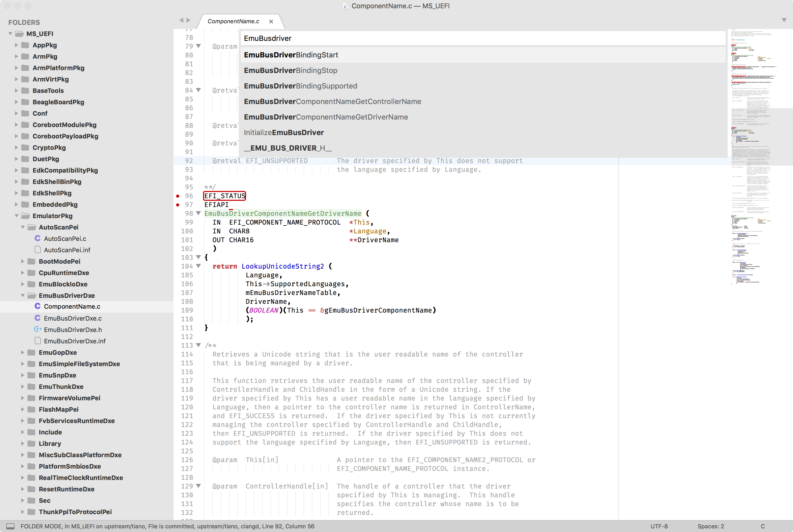Click the file type icon in title bar
This screenshot has width=793, height=532.
click(345, 6)
